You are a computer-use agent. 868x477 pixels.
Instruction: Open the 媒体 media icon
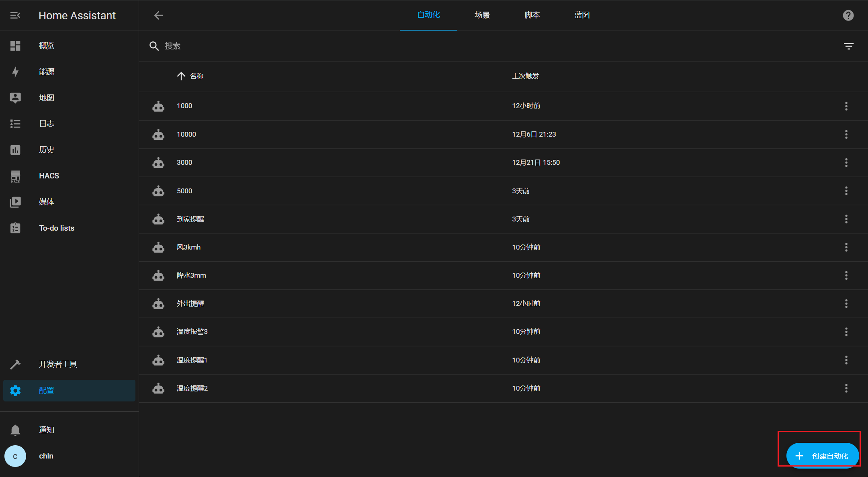pyautogui.click(x=15, y=202)
